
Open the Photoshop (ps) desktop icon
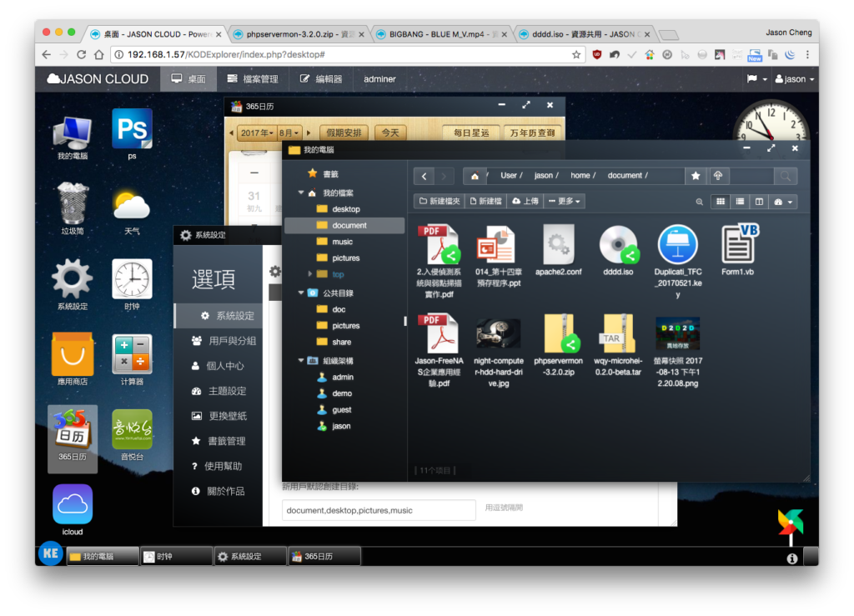(132, 133)
